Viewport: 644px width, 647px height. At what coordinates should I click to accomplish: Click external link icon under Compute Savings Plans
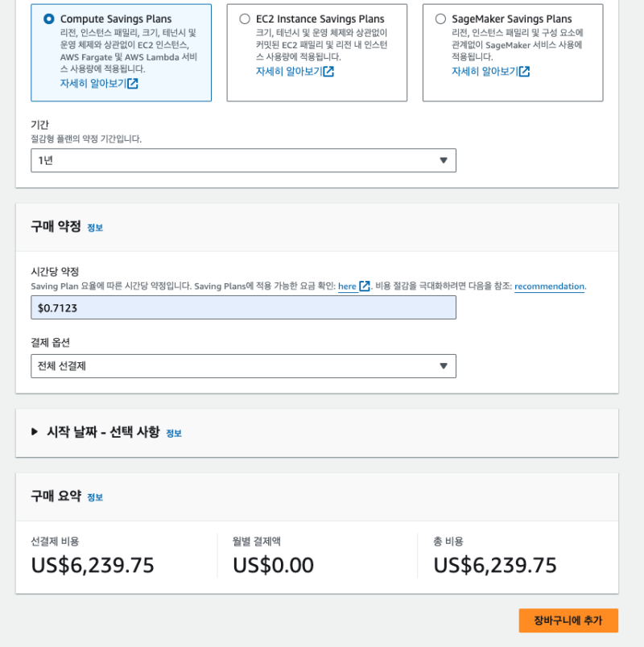pos(133,84)
